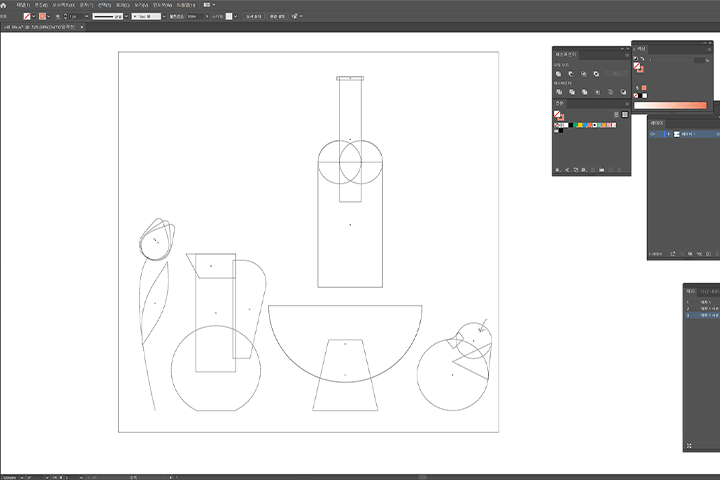
Task: Switch Swatches panel to list view
Action: (616, 114)
